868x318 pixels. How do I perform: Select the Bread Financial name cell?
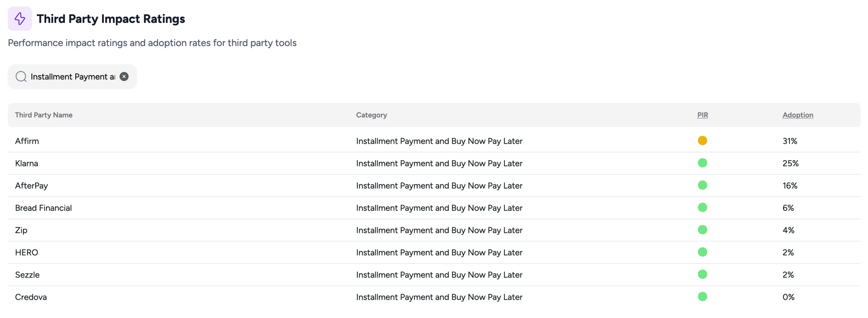[x=43, y=208]
